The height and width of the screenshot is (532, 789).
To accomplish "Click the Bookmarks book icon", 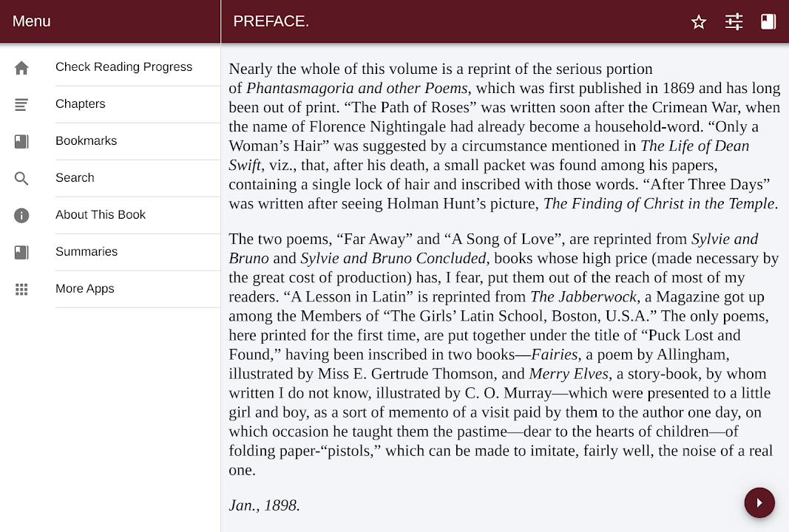I will [x=21, y=142].
